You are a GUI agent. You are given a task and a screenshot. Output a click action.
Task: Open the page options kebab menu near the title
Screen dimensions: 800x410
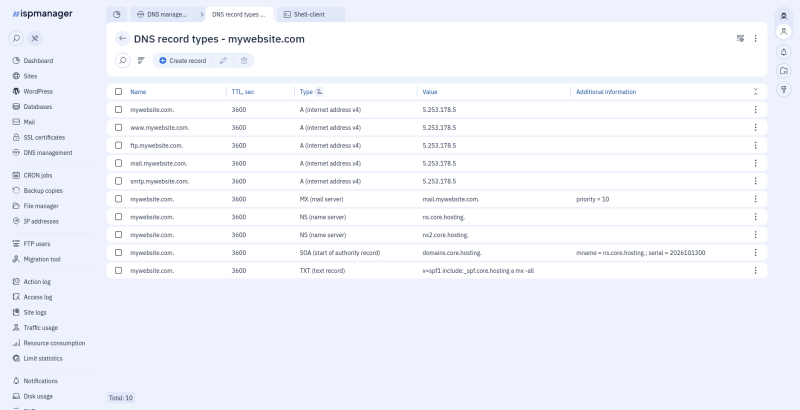pos(756,38)
